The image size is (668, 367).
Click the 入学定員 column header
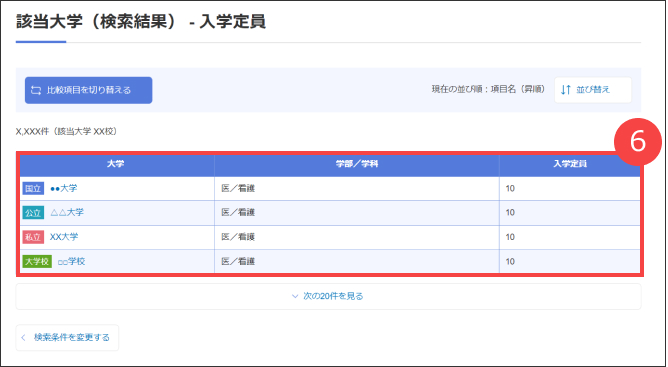[x=570, y=164]
